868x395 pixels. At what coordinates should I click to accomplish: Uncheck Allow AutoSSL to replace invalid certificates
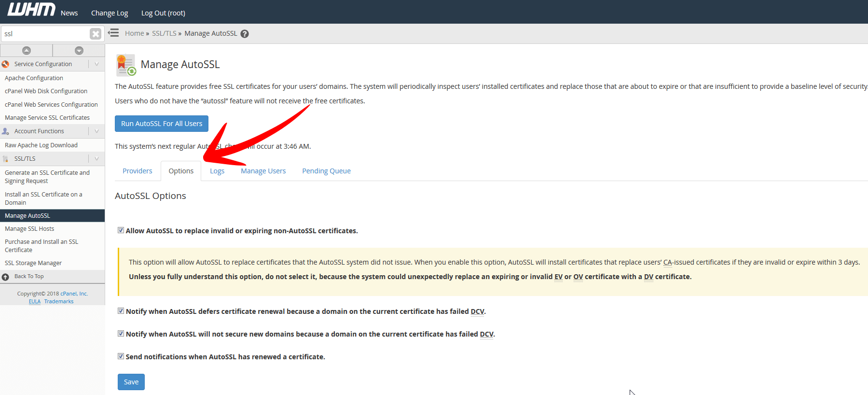[121, 230]
